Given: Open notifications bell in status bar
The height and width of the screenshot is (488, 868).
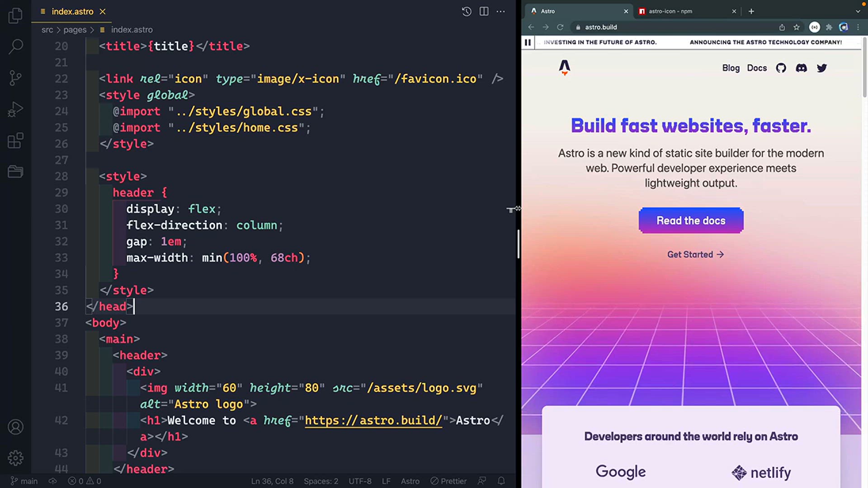Looking at the screenshot, I should click(x=501, y=481).
